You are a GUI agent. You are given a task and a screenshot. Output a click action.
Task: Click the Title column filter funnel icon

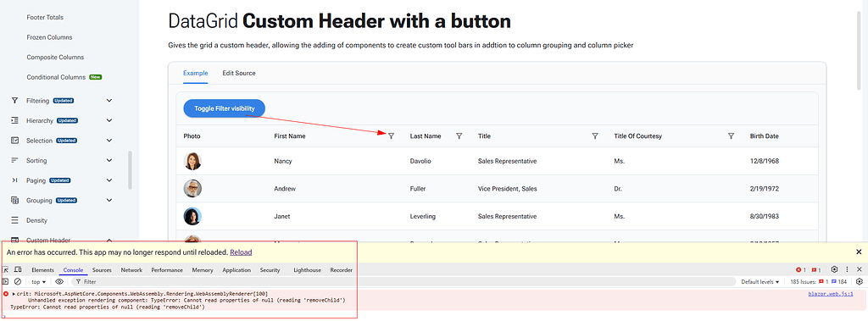coord(595,136)
